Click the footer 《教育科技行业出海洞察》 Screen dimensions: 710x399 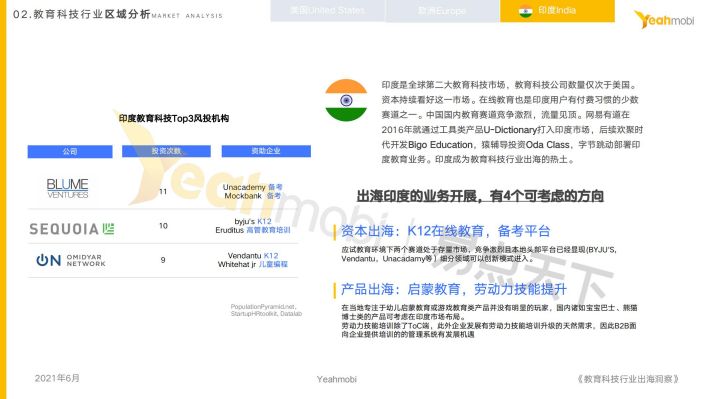tap(628, 379)
